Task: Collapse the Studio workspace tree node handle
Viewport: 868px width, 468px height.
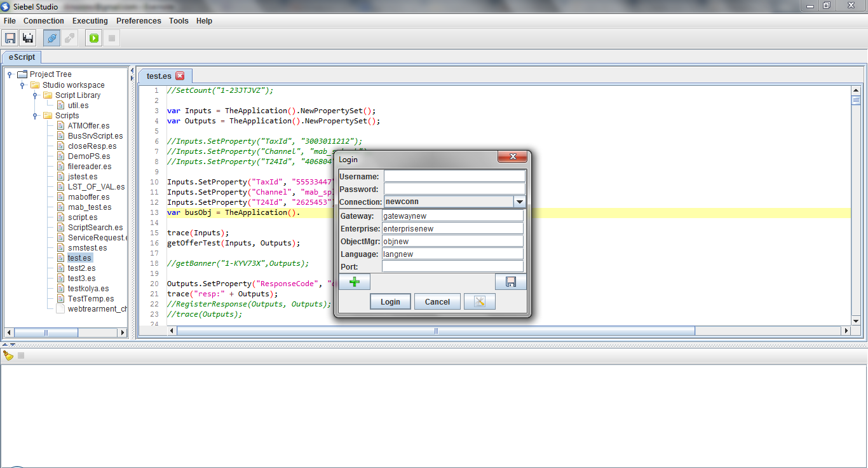Action: pos(23,85)
